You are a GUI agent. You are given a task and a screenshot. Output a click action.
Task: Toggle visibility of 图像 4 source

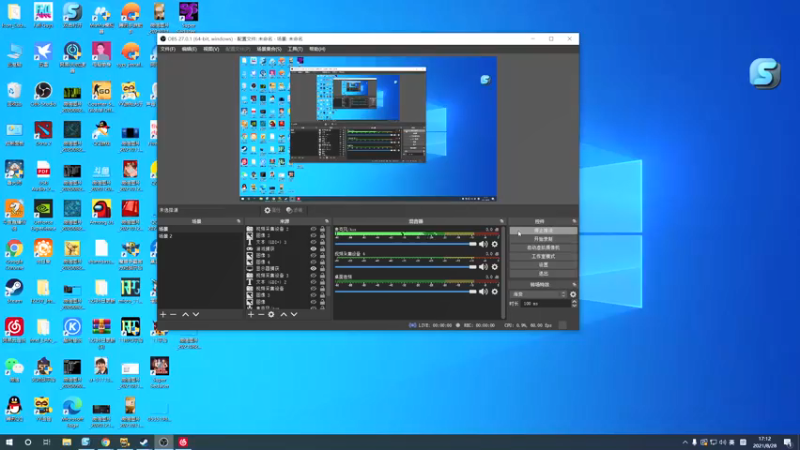313,262
